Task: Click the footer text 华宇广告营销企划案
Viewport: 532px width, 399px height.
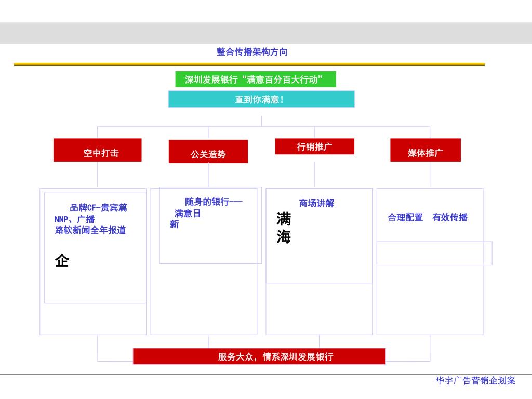Action: point(475,381)
